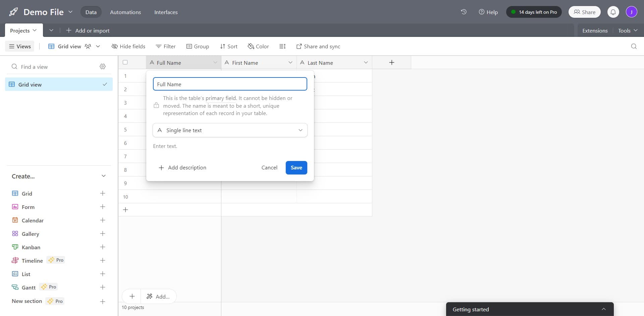This screenshot has width=644, height=316.
Task: Save the Full Name field changes
Action: click(x=296, y=167)
